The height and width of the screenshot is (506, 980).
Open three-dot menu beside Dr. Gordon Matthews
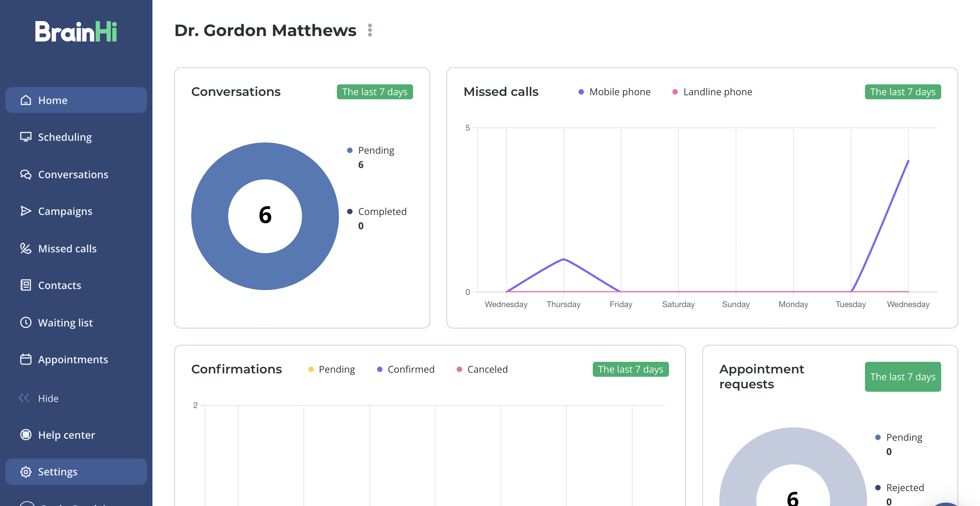(x=370, y=30)
